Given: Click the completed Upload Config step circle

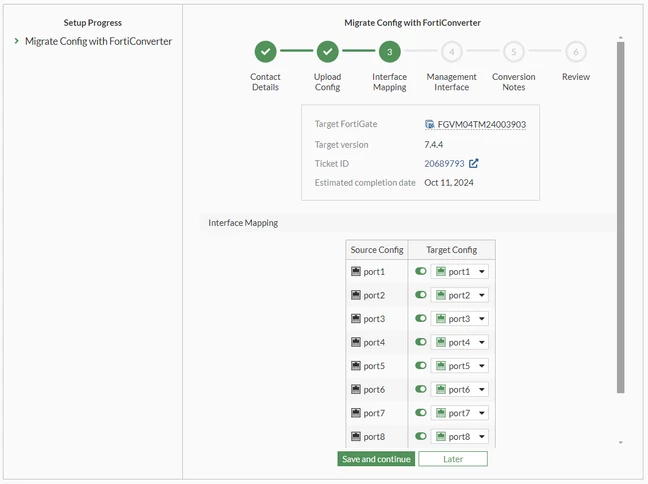Looking at the screenshot, I should 327,52.
